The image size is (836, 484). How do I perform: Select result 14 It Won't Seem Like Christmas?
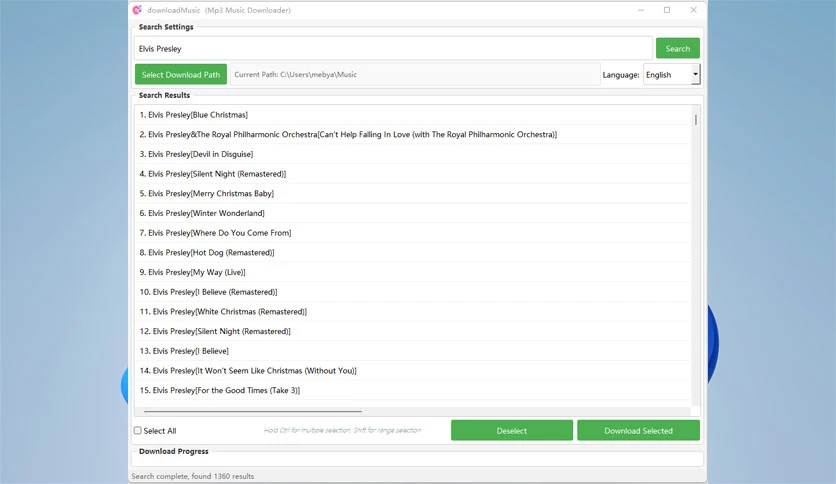pyautogui.click(x=413, y=371)
